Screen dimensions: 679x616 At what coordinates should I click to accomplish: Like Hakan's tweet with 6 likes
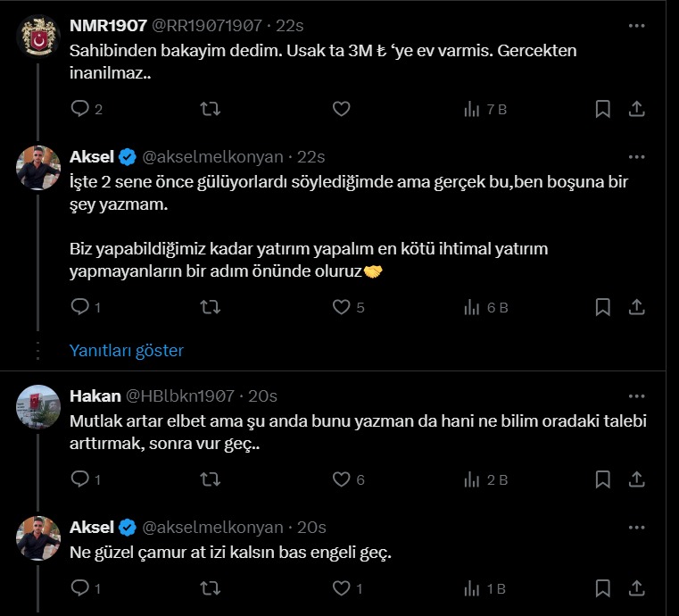click(341, 479)
